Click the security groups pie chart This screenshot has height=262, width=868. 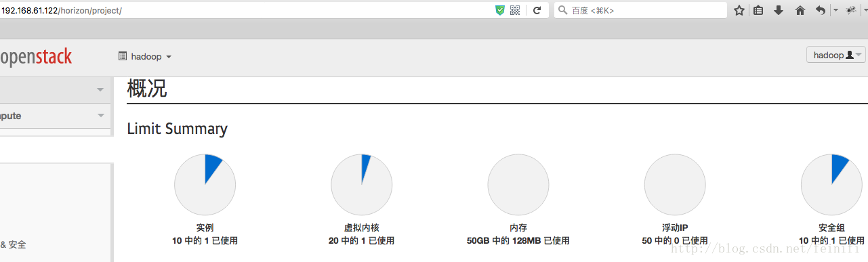(x=831, y=184)
